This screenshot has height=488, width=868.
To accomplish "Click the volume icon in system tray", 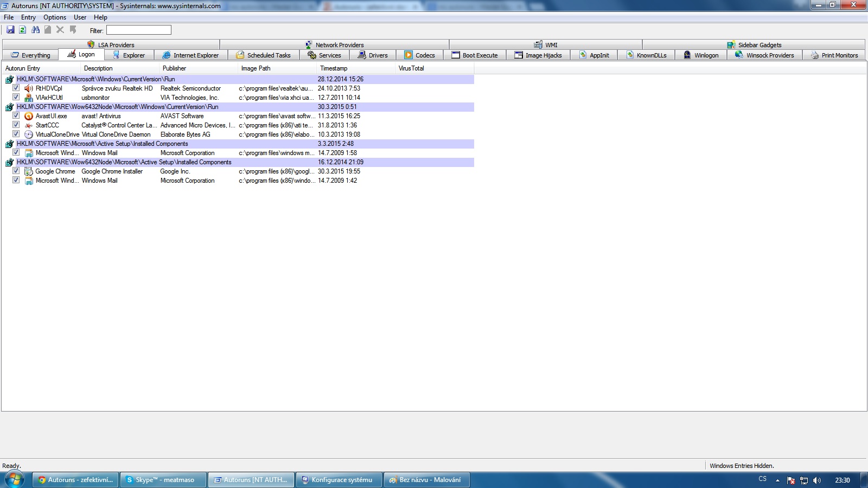I will [817, 480].
